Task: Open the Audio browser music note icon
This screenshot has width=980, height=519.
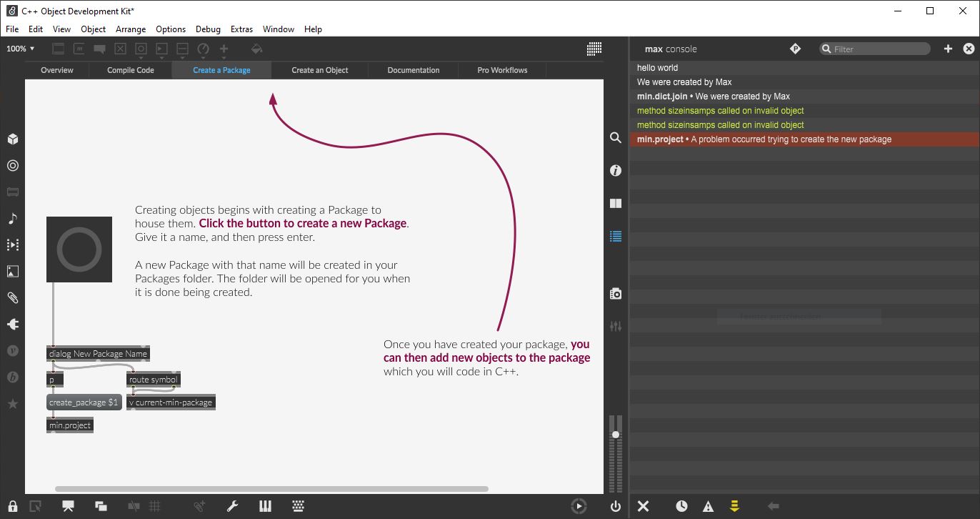Action: point(12,218)
